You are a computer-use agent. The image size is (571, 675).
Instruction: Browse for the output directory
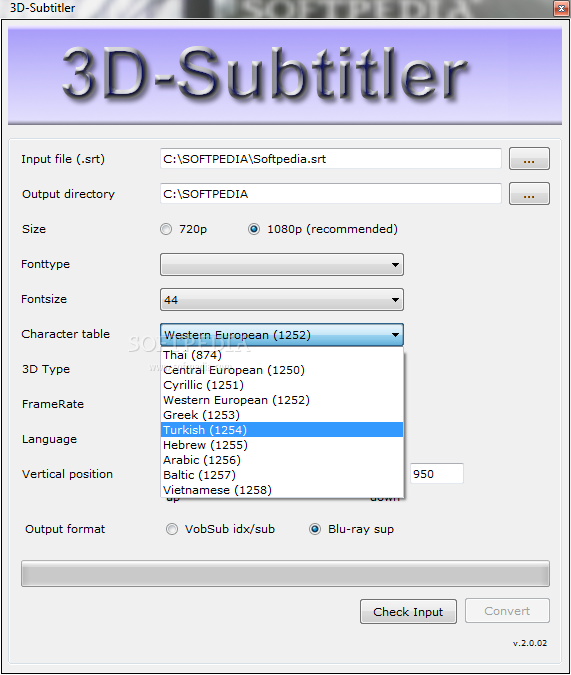529,194
